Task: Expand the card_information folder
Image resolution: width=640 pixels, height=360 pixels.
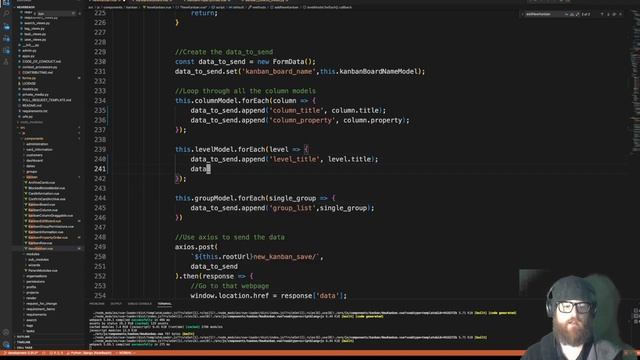Action: coord(39,149)
